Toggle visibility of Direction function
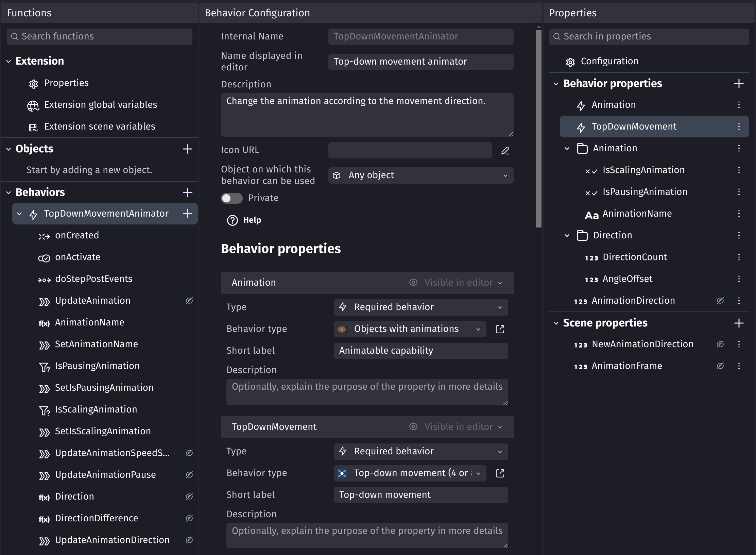Screen dimensions: 756x555 click(x=189, y=497)
